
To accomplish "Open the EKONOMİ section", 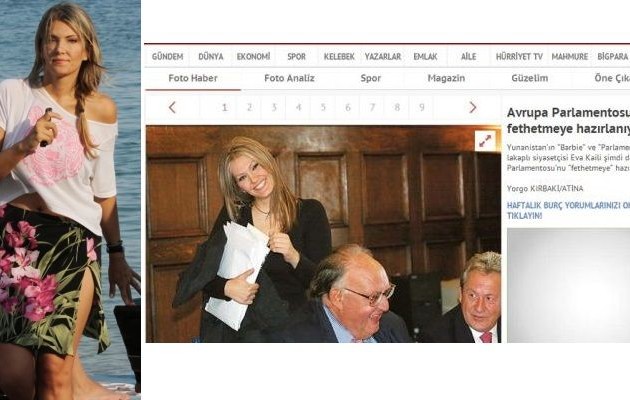I will [253, 57].
